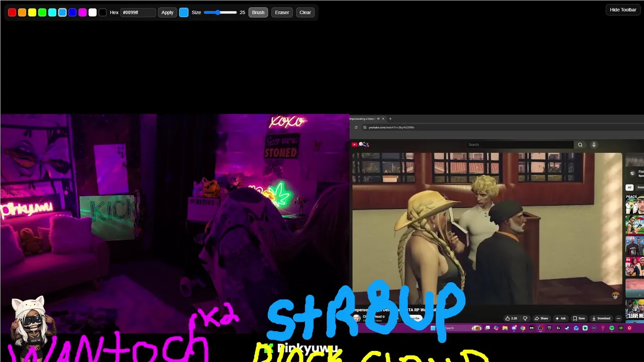
Task: Click the YouTube search box
Action: point(520,144)
